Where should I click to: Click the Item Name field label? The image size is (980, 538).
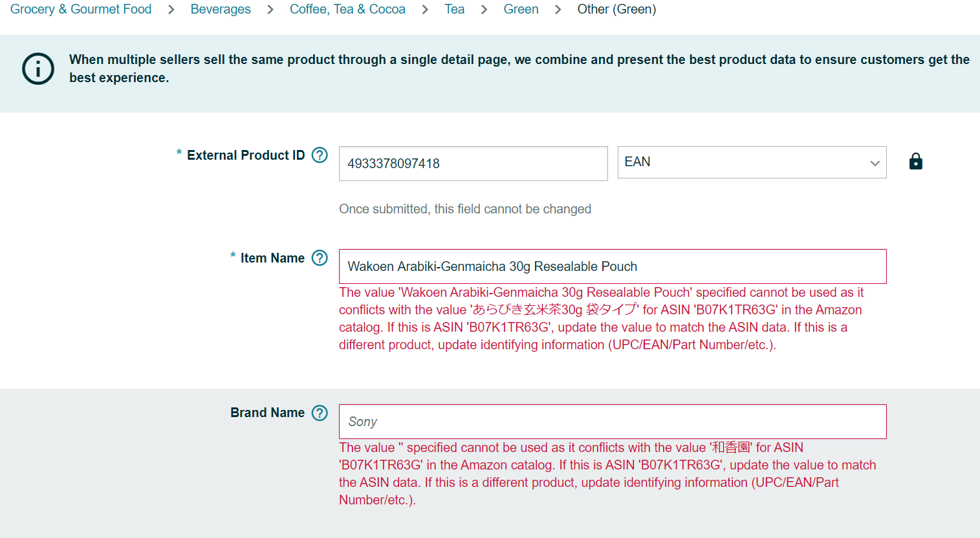click(x=272, y=258)
